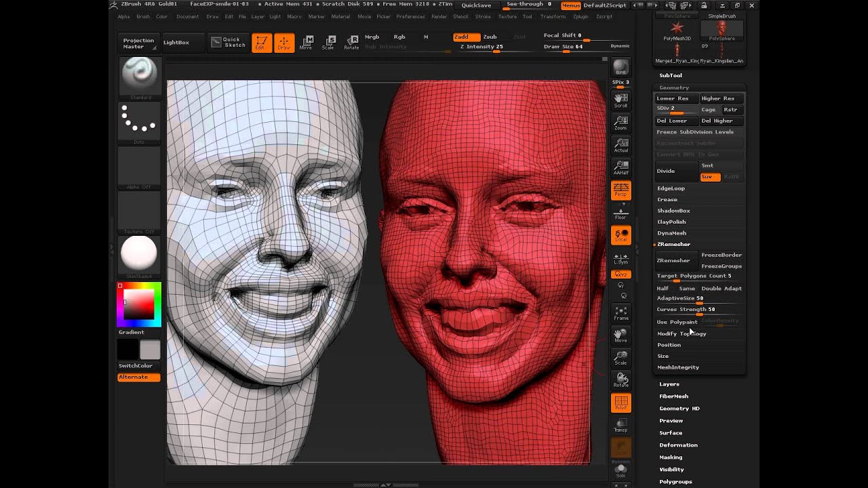The width and height of the screenshot is (868, 488).
Task: Open the Dots stroke selector
Action: click(x=139, y=123)
